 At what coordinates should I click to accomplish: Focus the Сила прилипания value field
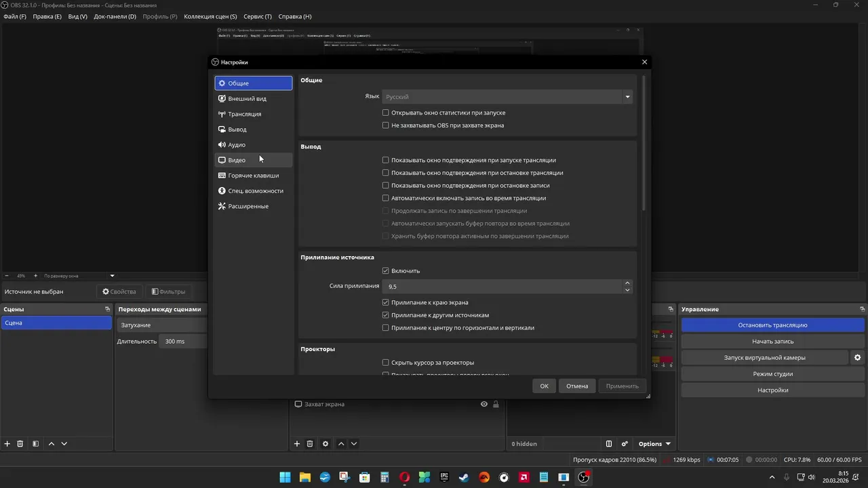(x=502, y=287)
